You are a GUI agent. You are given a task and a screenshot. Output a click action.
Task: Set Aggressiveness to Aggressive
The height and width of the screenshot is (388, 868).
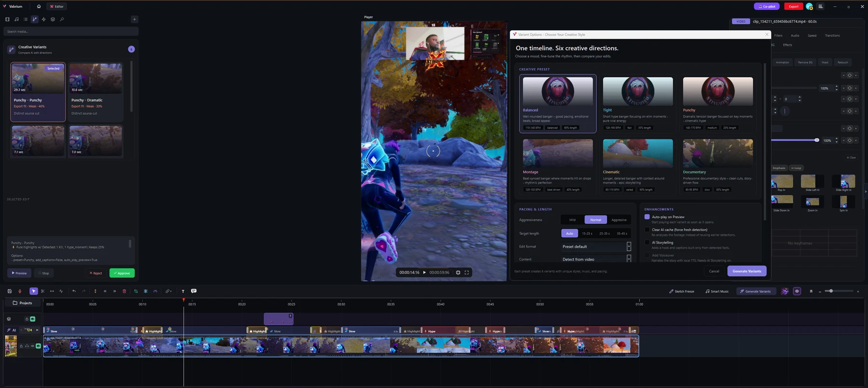tap(619, 220)
